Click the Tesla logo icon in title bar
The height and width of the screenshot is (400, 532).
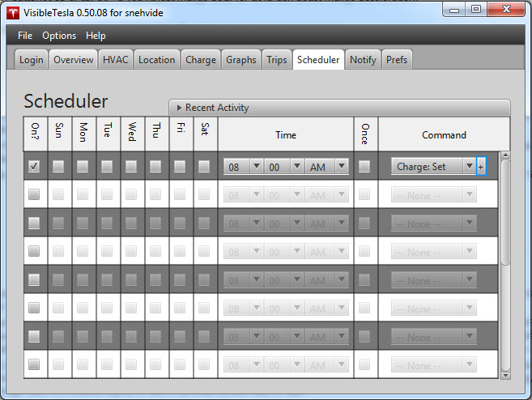(x=13, y=13)
